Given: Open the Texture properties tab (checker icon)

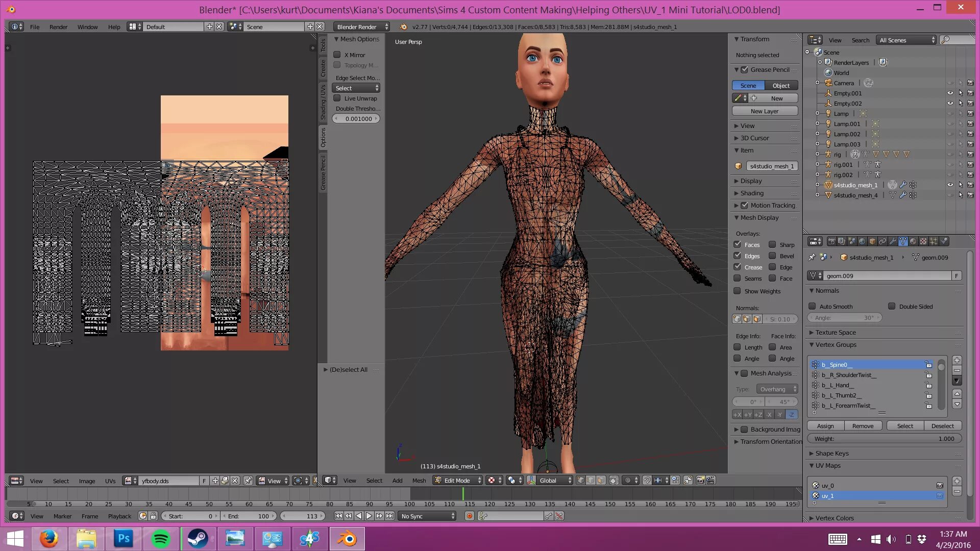Looking at the screenshot, I should pyautogui.click(x=923, y=241).
